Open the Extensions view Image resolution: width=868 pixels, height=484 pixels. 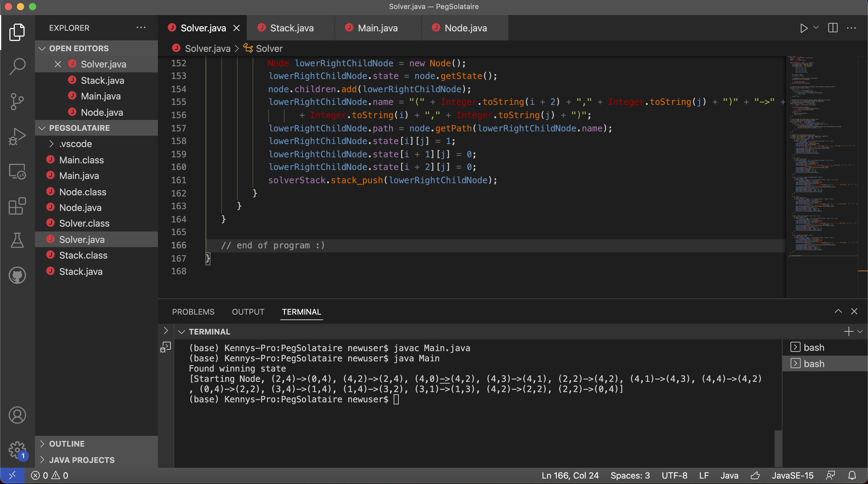pos(17,206)
